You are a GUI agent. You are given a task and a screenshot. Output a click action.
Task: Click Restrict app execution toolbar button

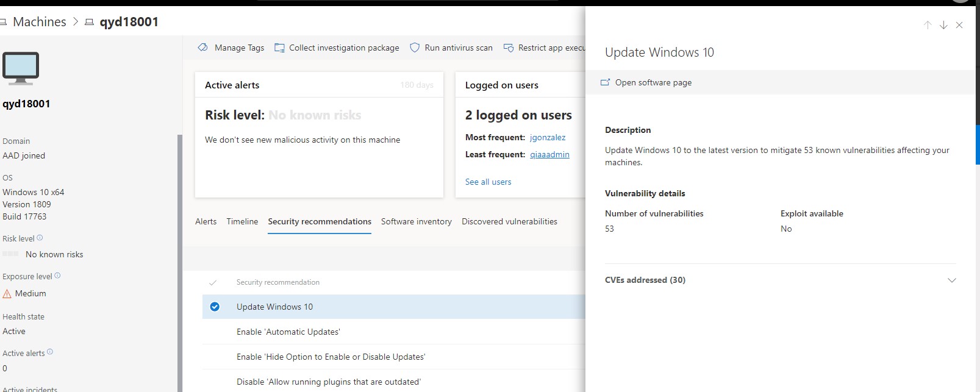pos(544,48)
